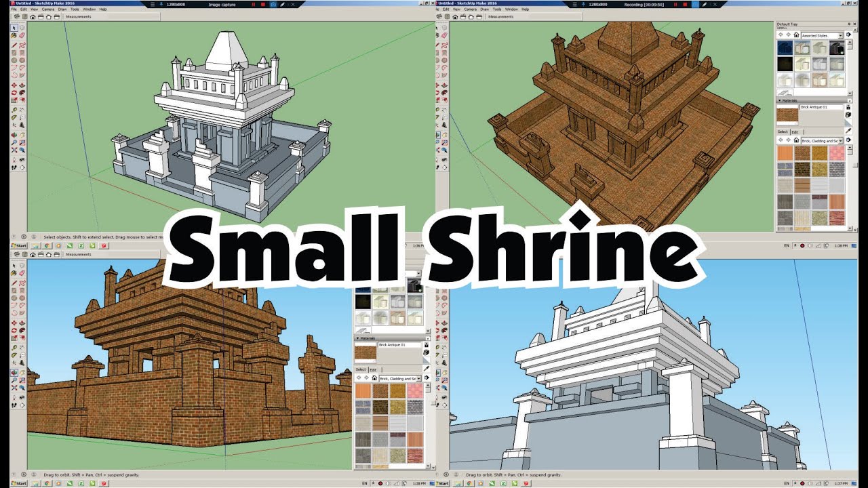Click Details arrow icon next to Assorted Styles dropdown
Image resolution: width=868 pixels, height=488 pixels.
click(848, 35)
